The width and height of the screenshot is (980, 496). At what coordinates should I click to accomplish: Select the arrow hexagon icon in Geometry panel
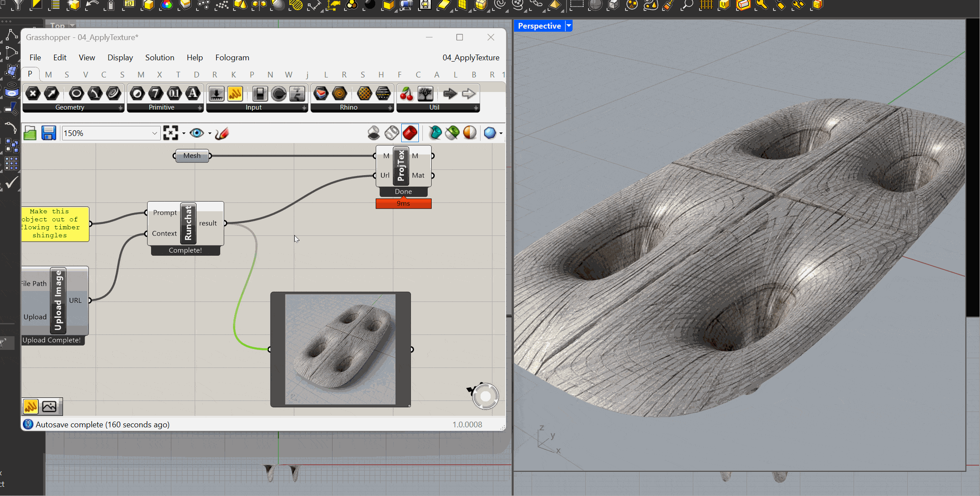(x=52, y=93)
